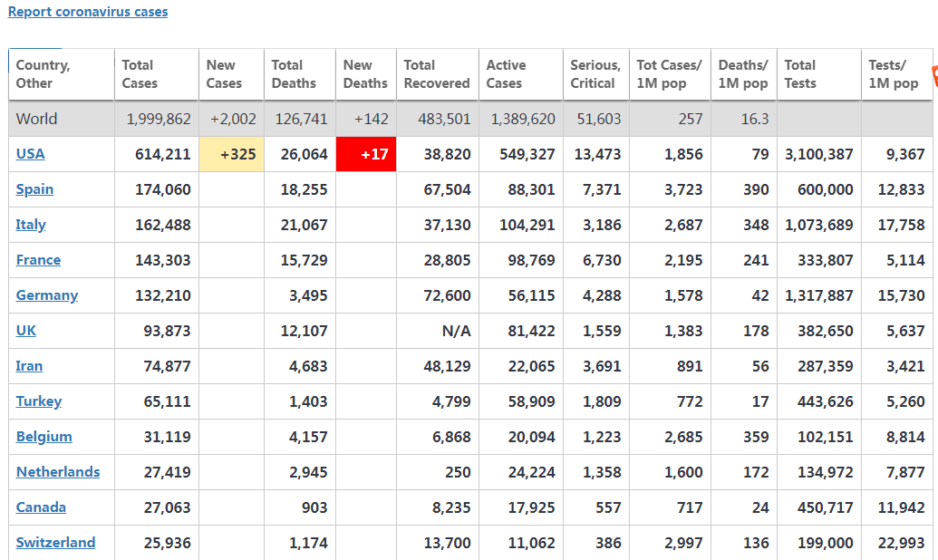Select Belgium deaths per million 359
This screenshot has height=560, width=938.
(743, 436)
